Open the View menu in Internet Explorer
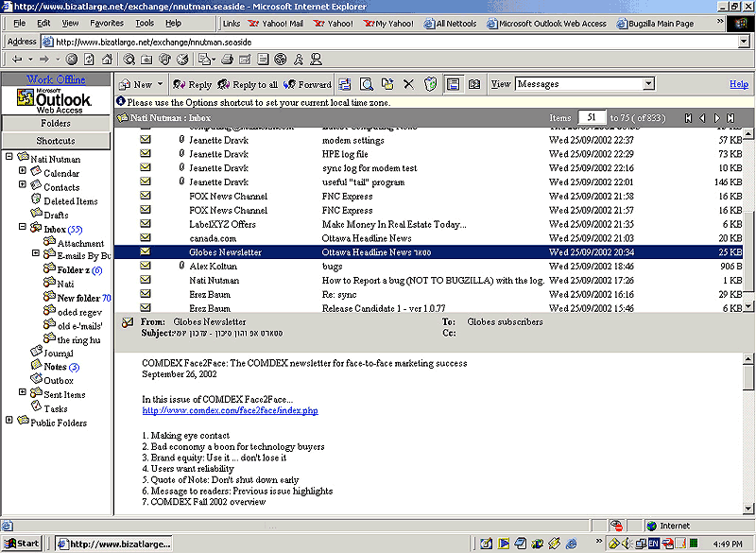 coord(70,23)
